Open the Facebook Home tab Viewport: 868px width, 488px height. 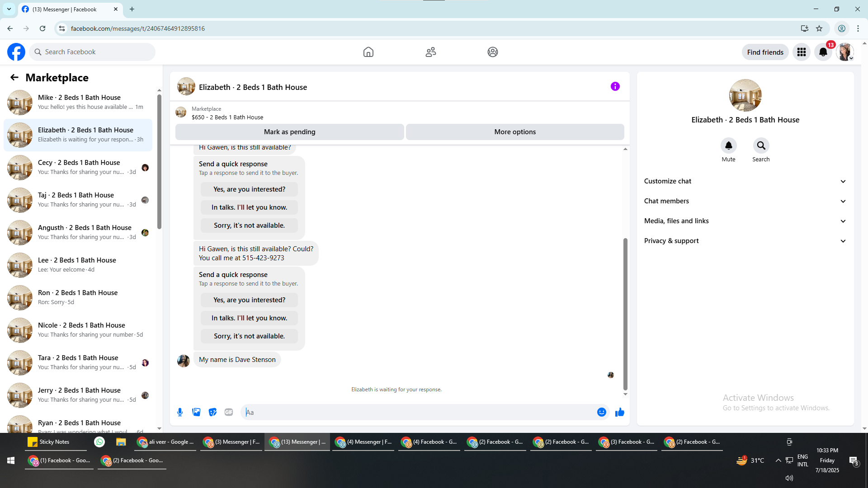click(368, 52)
